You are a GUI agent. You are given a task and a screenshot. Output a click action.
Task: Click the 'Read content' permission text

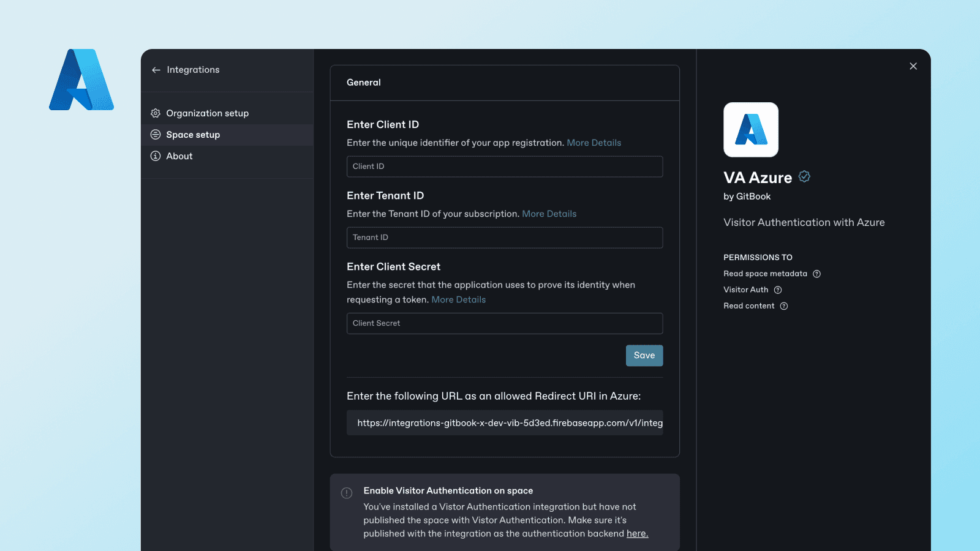pyautogui.click(x=749, y=306)
